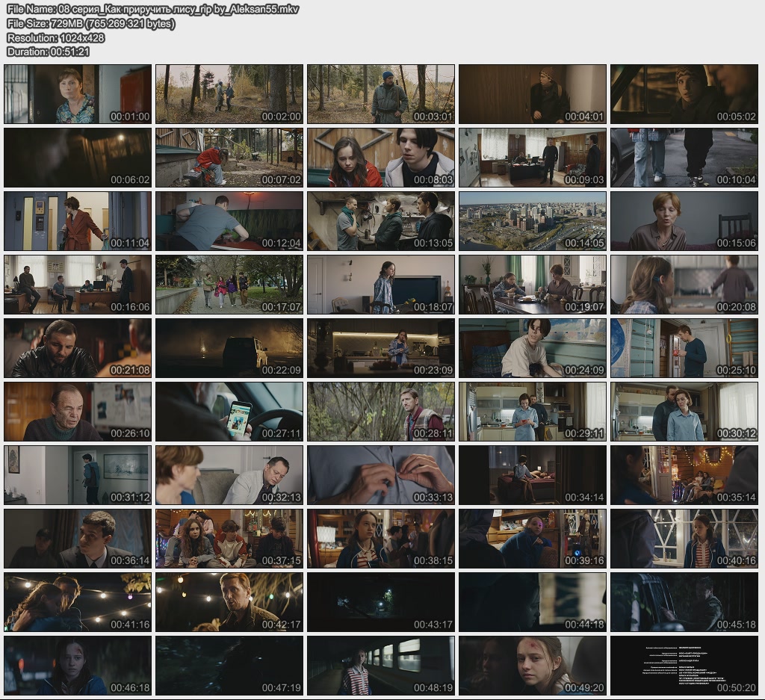Select the van in dark frame at 00:22:09

click(x=229, y=348)
